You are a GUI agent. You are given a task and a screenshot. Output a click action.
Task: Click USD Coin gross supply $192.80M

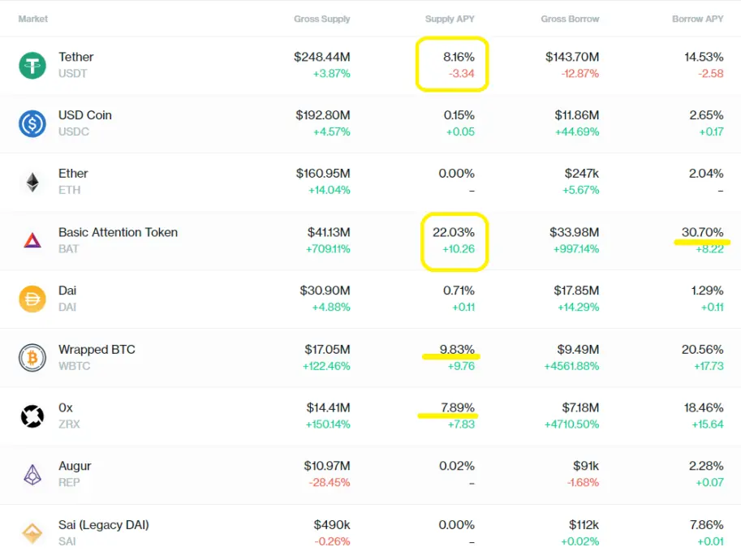point(323,115)
